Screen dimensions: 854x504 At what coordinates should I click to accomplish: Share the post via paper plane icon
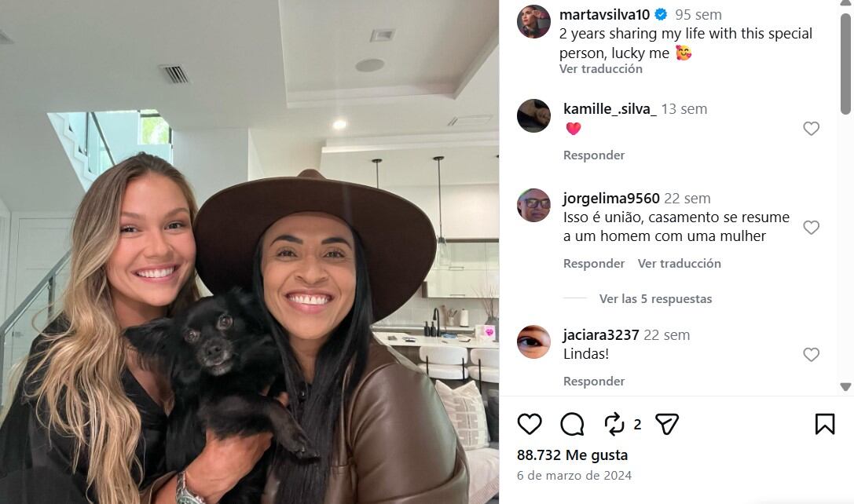click(x=667, y=424)
